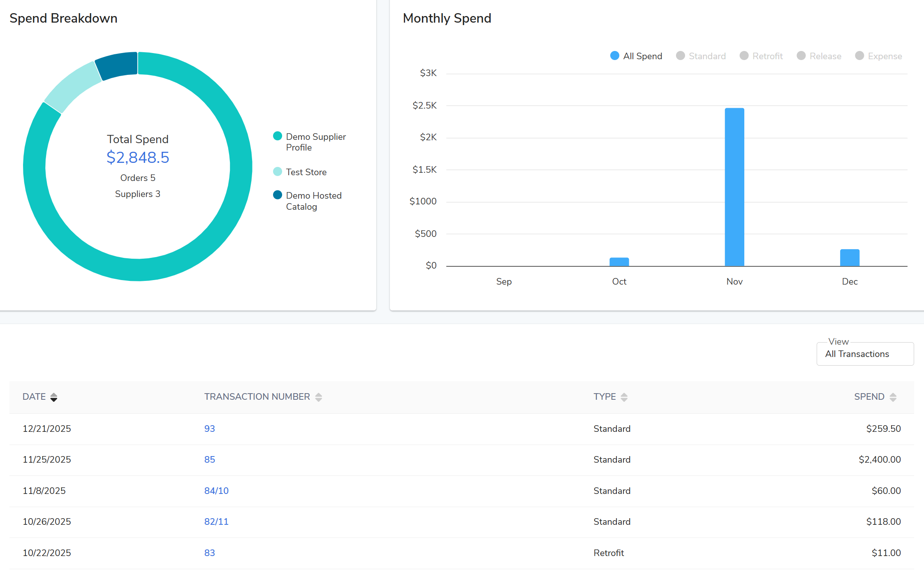Click the Type column sort icon

coord(624,397)
